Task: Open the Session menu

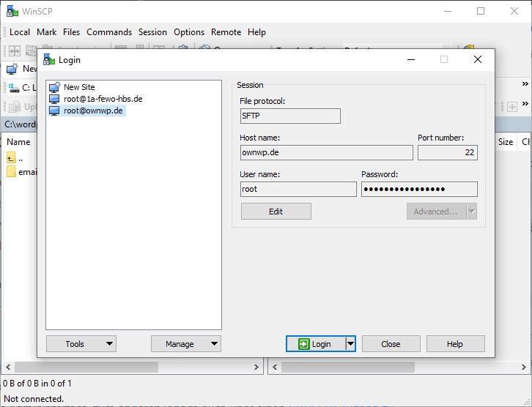Action: pyautogui.click(x=152, y=32)
